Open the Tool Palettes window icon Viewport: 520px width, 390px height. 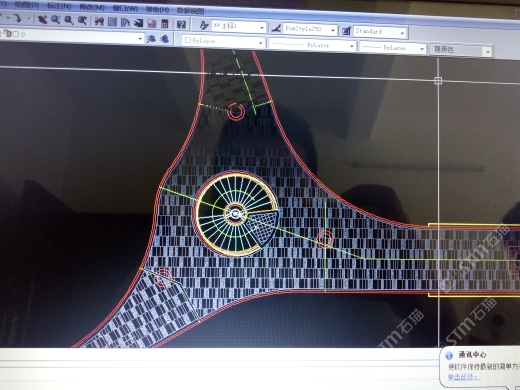click(125, 22)
